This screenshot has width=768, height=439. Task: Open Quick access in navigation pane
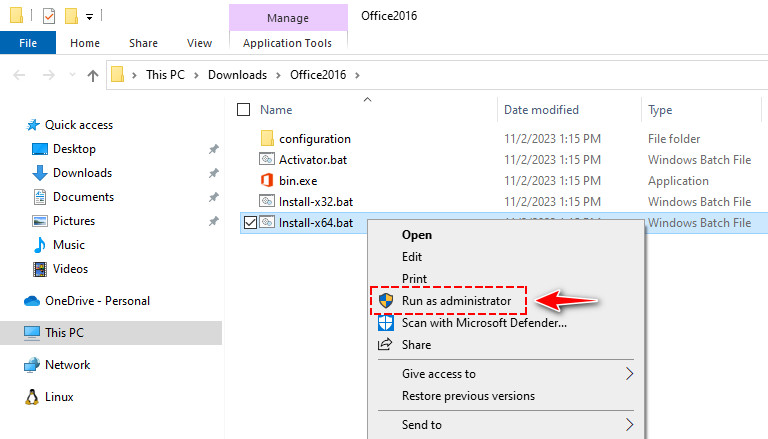pos(79,125)
